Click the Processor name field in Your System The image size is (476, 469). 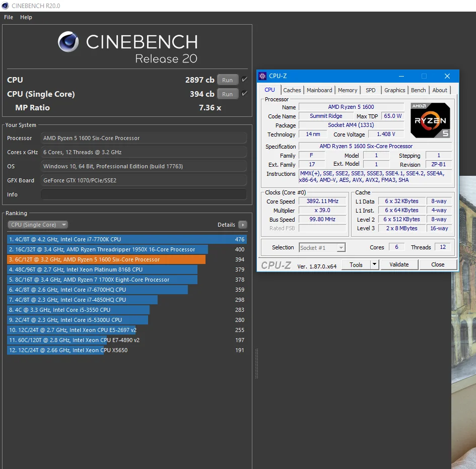coord(144,138)
